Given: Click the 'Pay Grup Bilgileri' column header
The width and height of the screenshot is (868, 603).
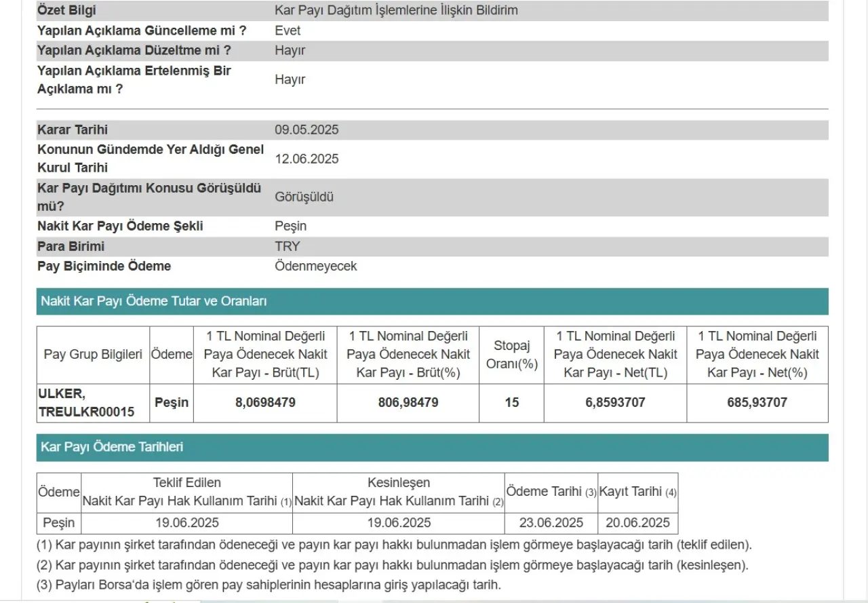Looking at the screenshot, I should (x=93, y=355).
